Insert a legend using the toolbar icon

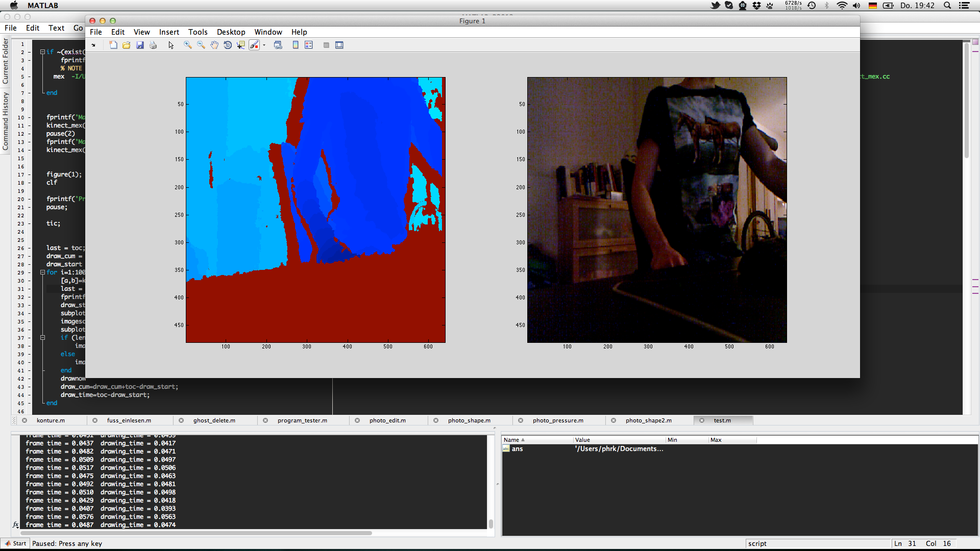pos(309,45)
